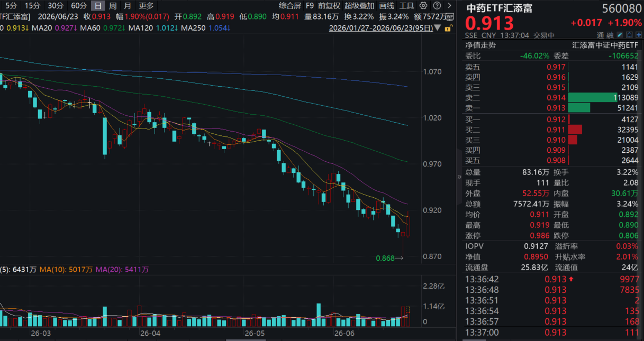The width and height of the screenshot is (644, 341).
Task: Click the 综合屏 button
Action: point(291,5)
